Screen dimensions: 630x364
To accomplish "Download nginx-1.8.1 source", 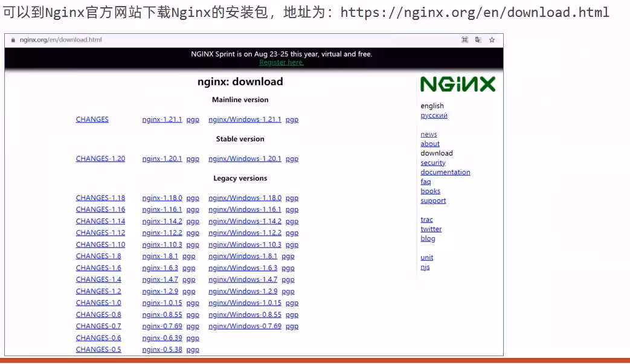I will [x=160, y=256].
